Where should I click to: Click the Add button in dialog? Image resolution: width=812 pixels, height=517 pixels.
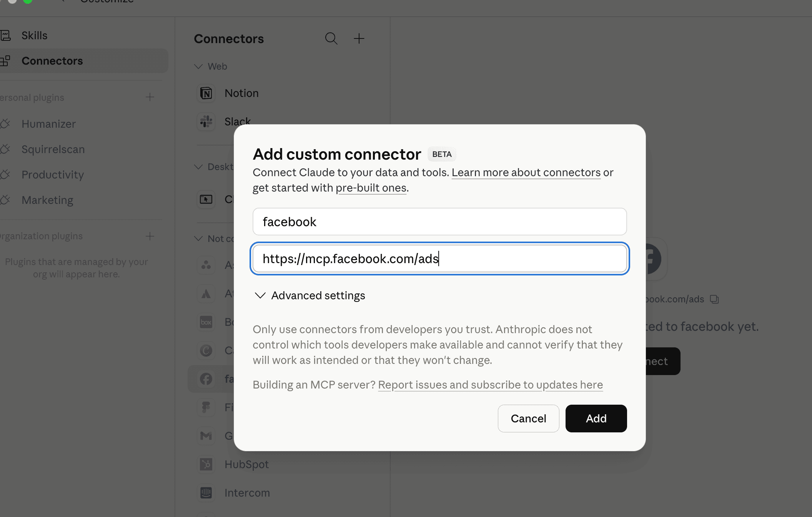(596, 419)
